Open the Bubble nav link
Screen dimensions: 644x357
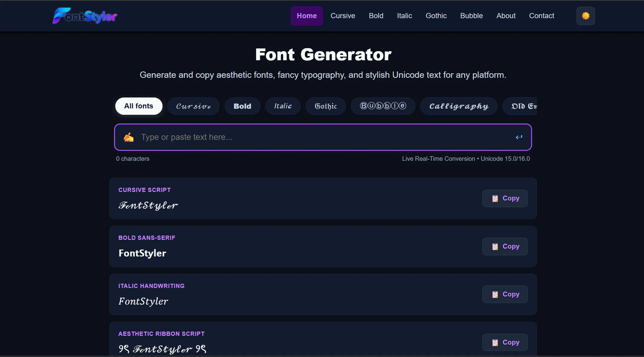click(x=471, y=16)
